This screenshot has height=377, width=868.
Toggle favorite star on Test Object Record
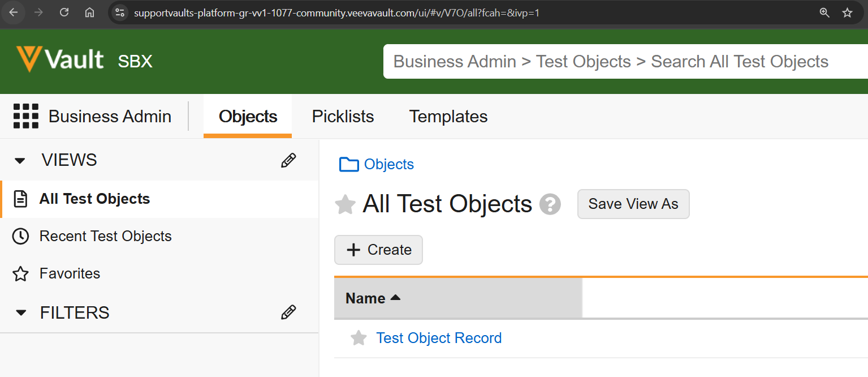pyautogui.click(x=359, y=339)
